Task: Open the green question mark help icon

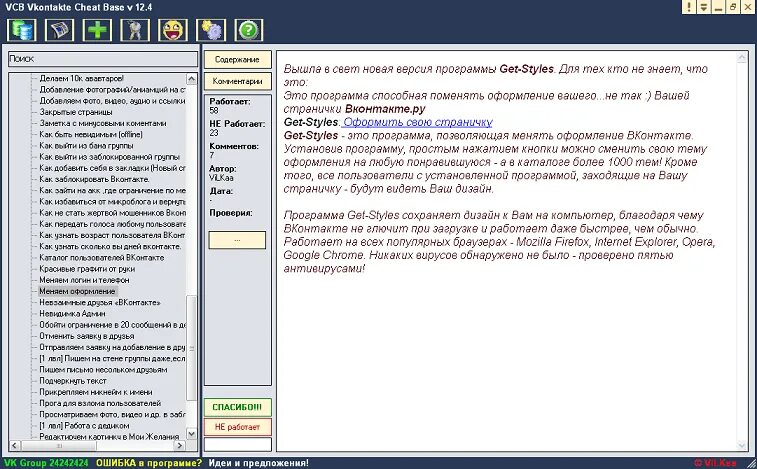Action: (249, 30)
